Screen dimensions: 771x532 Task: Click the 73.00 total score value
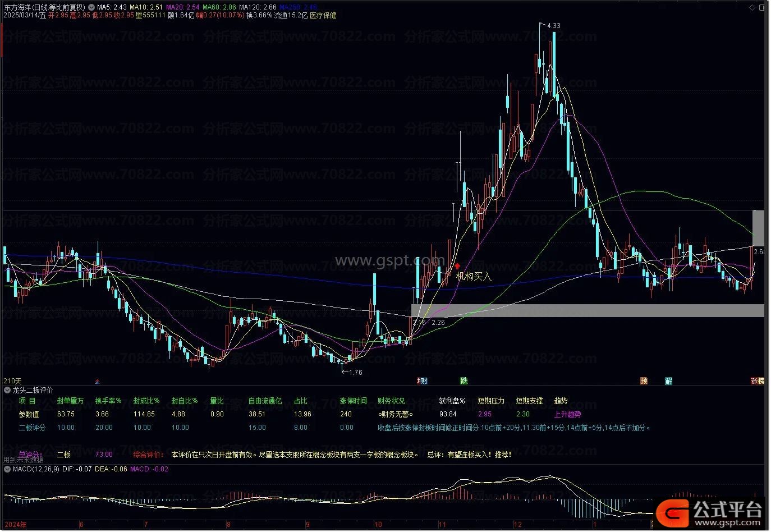tap(104, 455)
